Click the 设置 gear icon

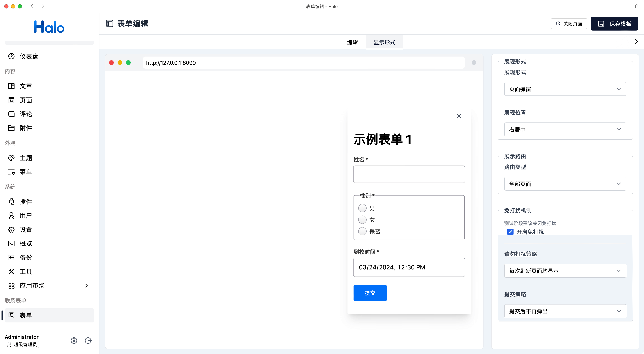pyautogui.click(x=11, y=230)
